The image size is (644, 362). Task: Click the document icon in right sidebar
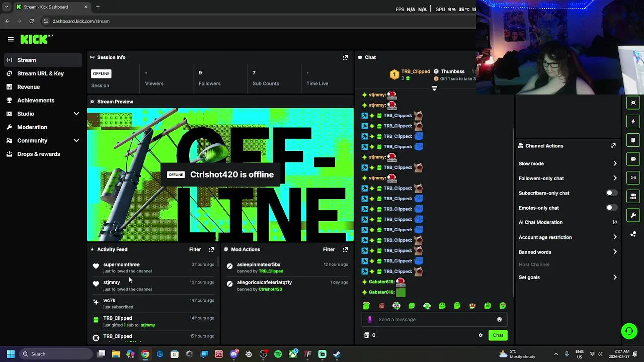point(633,140)
